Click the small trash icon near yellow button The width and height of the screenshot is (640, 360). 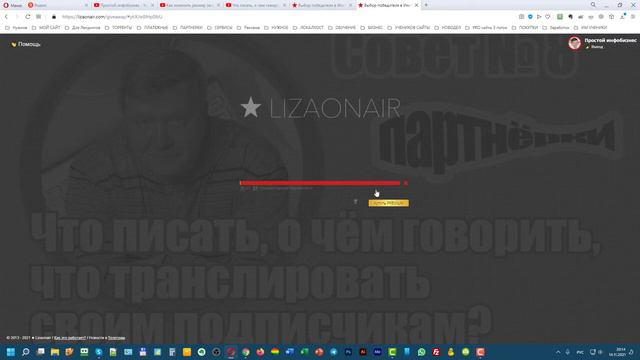(x=356, y=202)
